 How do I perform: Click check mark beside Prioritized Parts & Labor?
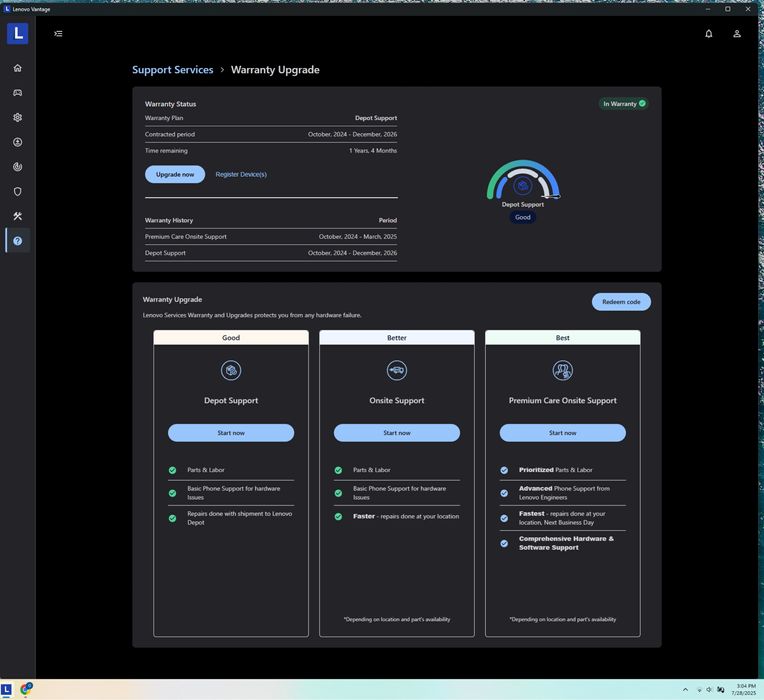click(504, 470)
